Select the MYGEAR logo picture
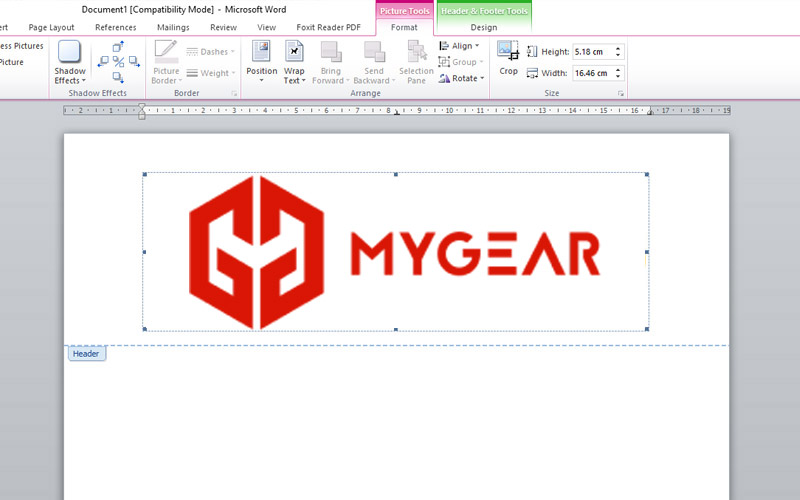 point(395,252)
